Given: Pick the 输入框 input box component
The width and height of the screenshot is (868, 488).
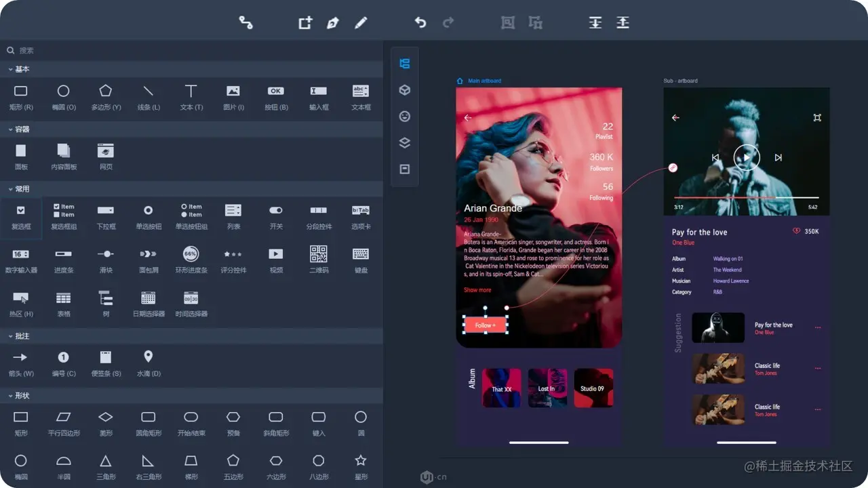Looking at the screenshot, I should pyautogui.click(x=319, y=96).
